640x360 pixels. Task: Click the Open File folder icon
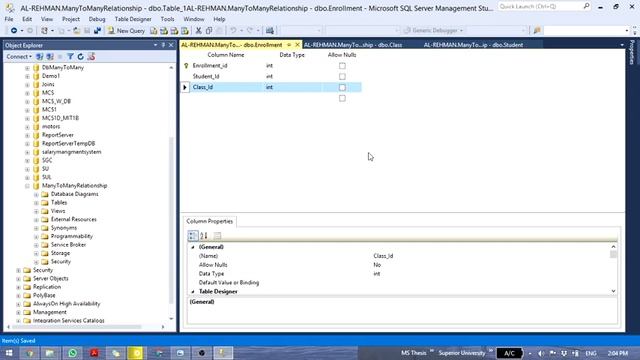[x=76, y=31]
